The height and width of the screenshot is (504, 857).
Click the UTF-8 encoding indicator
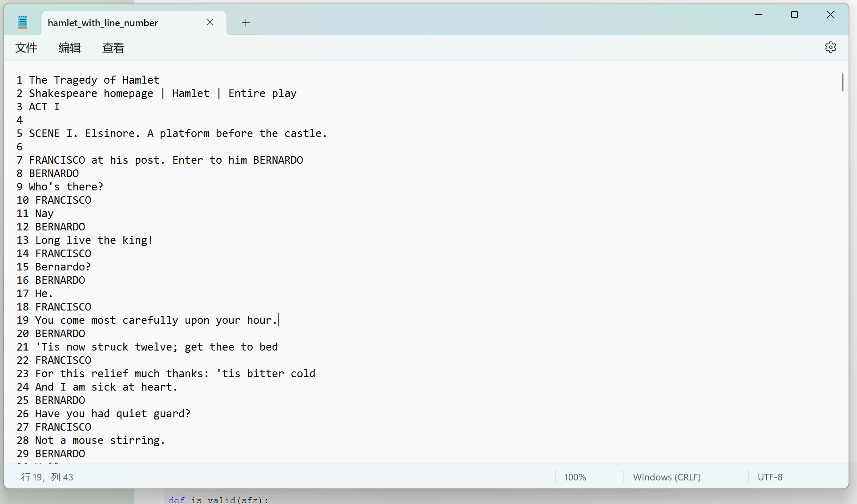770,477
